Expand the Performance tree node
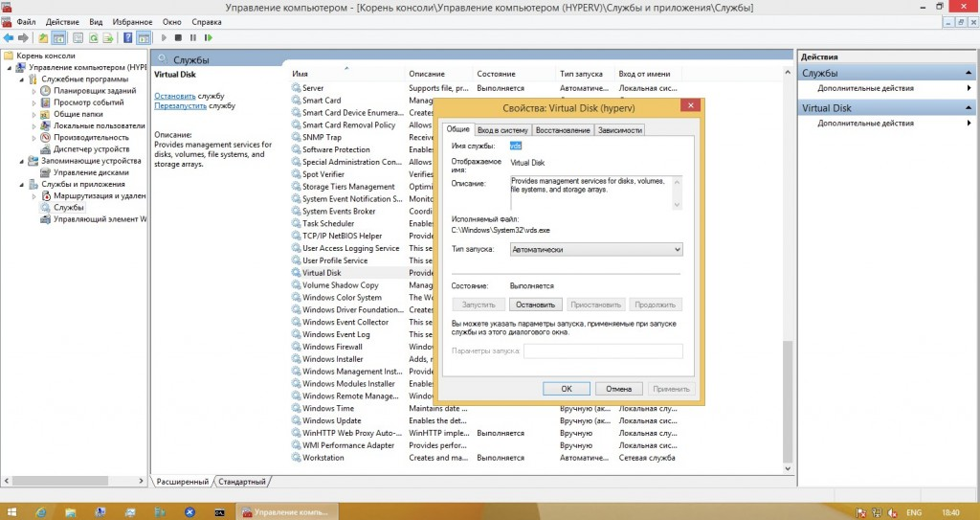This screenshot has height=520, width=980. coord(35,138)
